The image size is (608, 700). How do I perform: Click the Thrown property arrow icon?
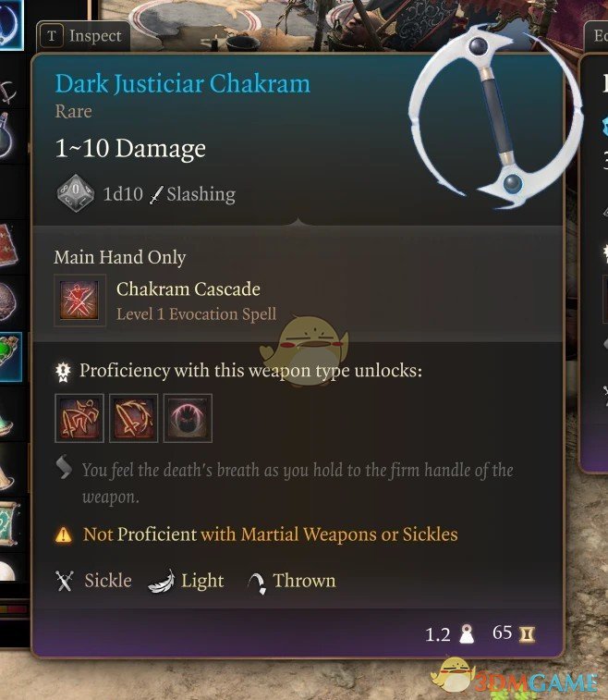point(258,583)
